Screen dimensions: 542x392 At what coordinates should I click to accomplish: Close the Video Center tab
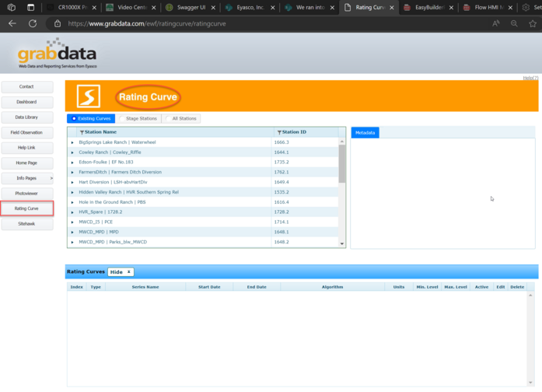point(153,8)
